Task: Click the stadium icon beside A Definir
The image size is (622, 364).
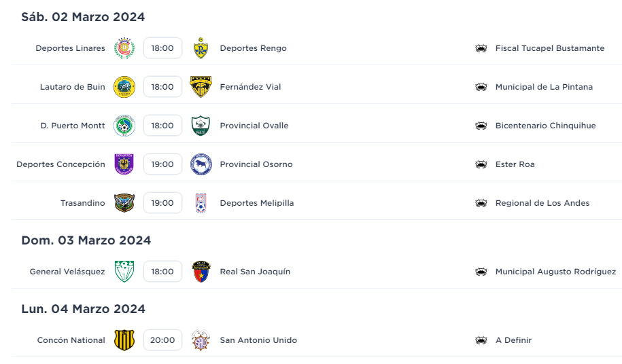Action: coord(481,340)
